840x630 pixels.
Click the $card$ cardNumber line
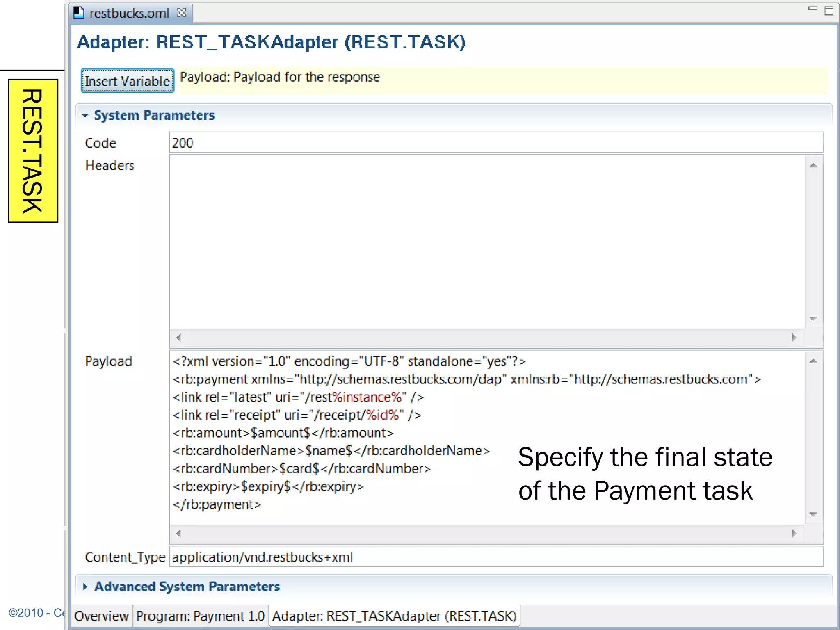point(302,469)
